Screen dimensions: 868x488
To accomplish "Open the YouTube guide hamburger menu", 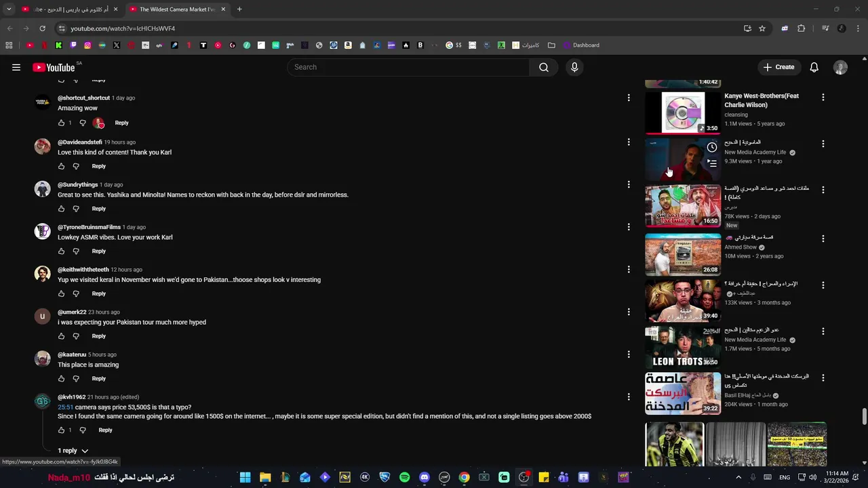I will click(16, 67).
